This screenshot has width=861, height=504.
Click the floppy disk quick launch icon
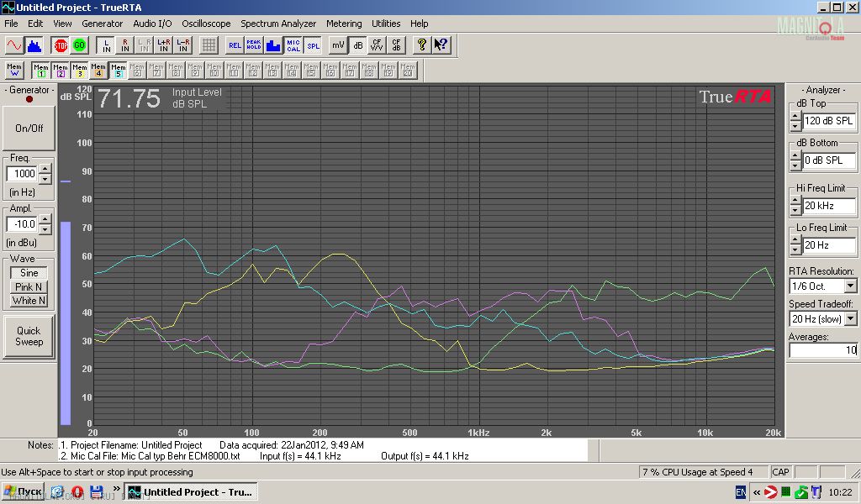[x=97, y=492]
